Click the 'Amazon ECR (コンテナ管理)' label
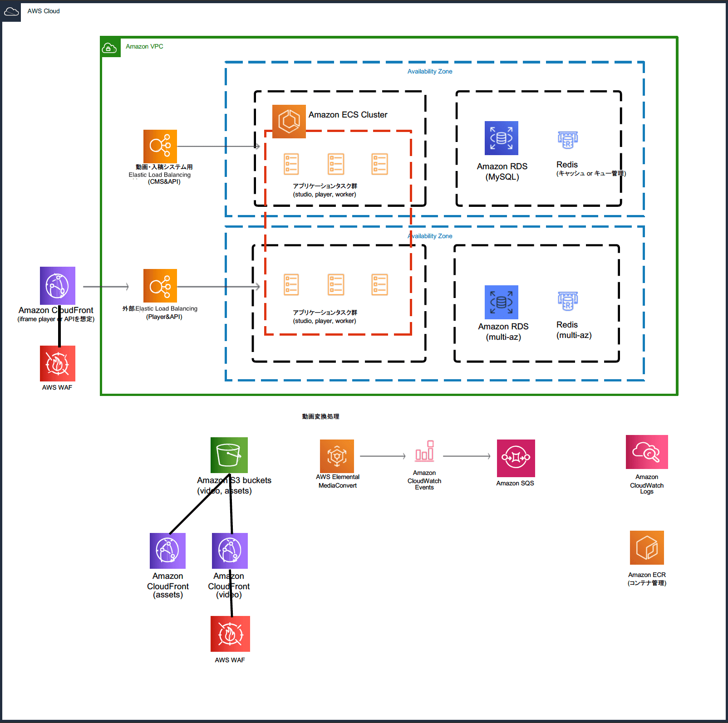Viewport: 728px width, 723px height. [647, 579]
